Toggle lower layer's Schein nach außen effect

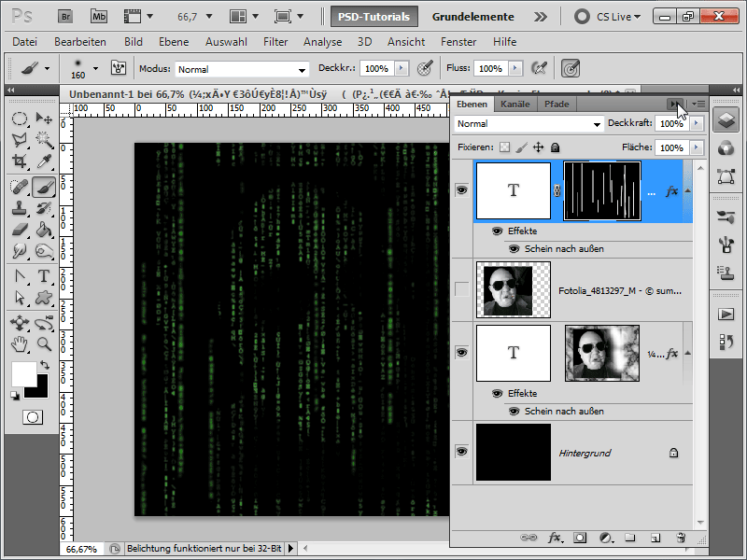(514, 412)
